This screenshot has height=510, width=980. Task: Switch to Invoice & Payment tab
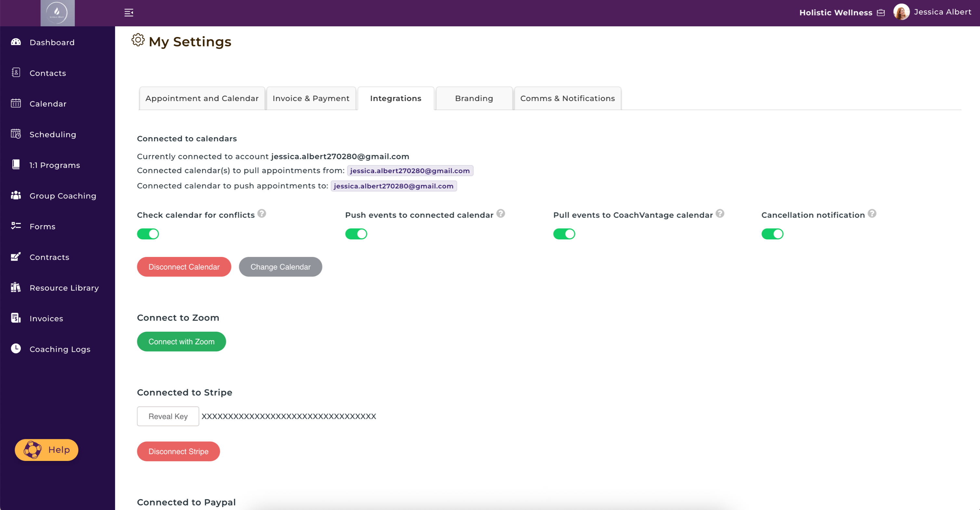coord(311,98)
